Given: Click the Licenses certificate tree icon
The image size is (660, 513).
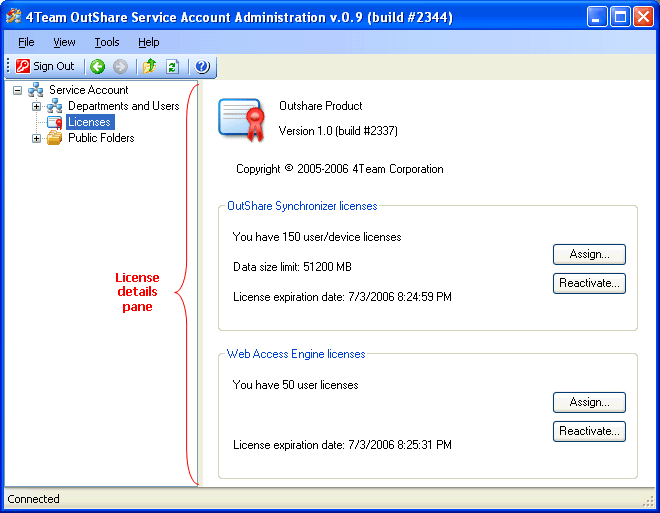Looking at the screenshot, I should [55, 122].
